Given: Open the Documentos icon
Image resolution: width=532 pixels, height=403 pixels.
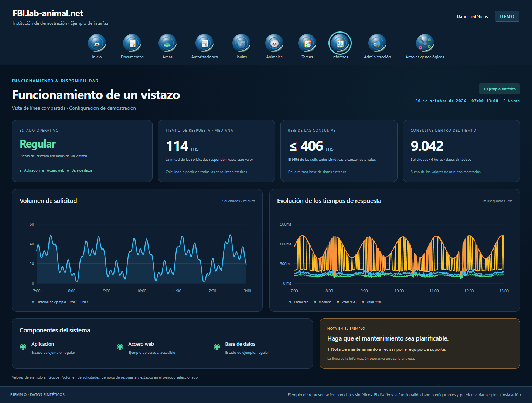Looking at the screenshot, I should pyautogui.click(x=132, y=43).
